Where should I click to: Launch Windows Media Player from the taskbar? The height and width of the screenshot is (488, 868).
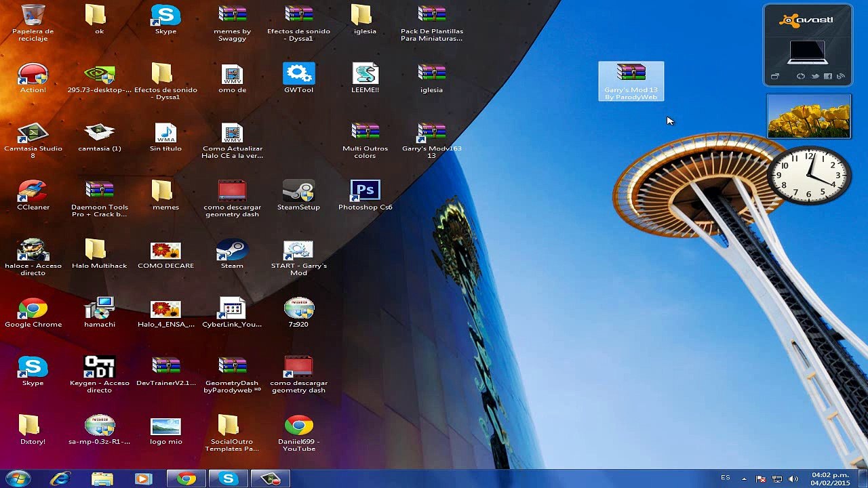(144, 479)
